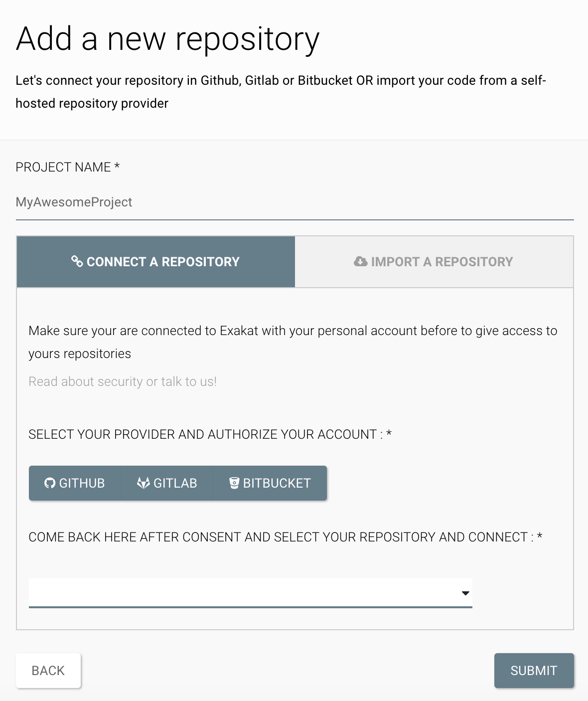Screen dimensions: 588x701
Task: Submit the new repository form
Action: (x=534, y=671)
